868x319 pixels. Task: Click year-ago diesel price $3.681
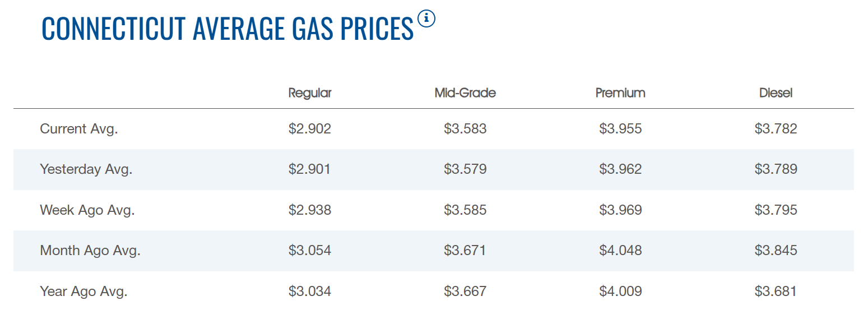coord(776,292)
